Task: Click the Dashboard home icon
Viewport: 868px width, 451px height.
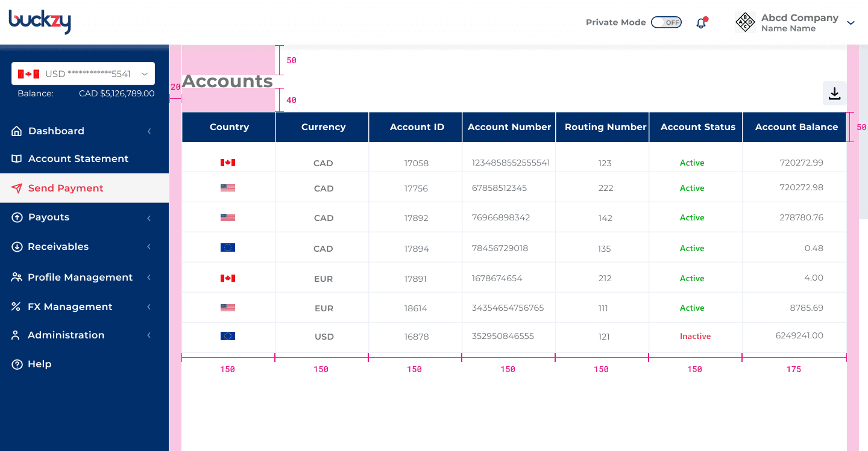Action: [x=17, y=131]
